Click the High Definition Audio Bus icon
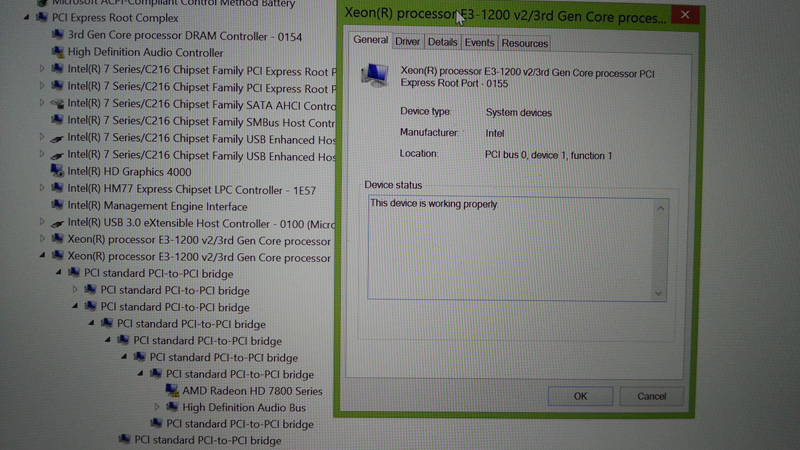 click(x=172, y=407)
